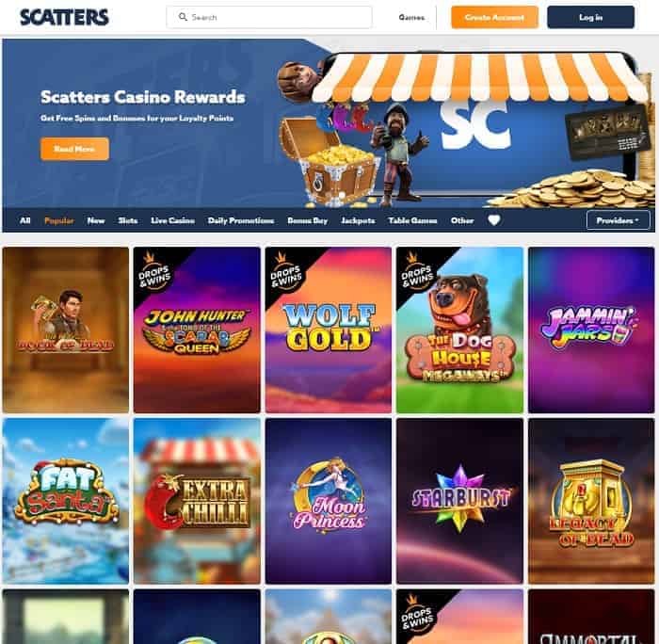Open the Jackpots category

click(x=358, y=220)
